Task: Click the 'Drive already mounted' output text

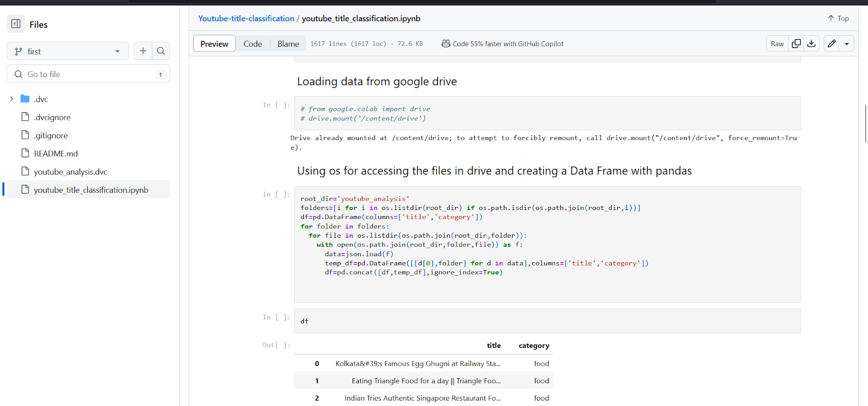Action: click(x=544, y=143)
